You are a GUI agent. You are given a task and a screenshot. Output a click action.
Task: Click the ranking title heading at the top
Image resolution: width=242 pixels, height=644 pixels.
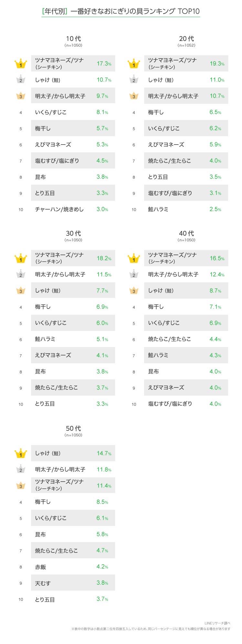pos(121,12)
